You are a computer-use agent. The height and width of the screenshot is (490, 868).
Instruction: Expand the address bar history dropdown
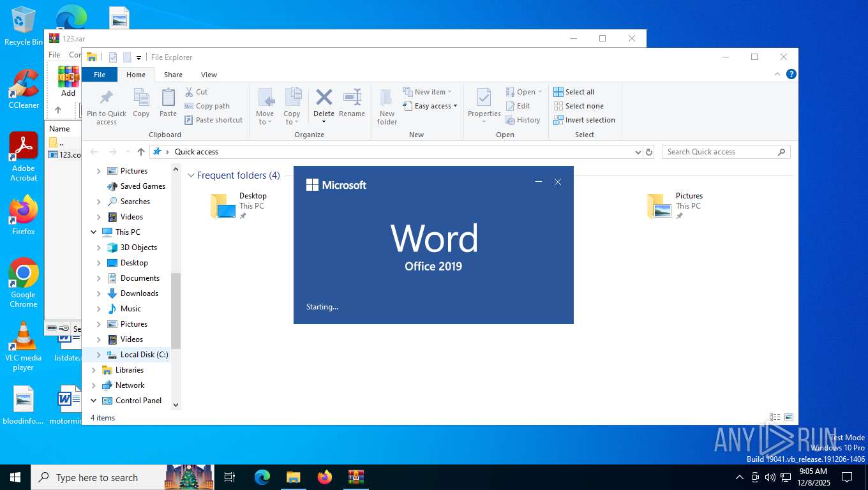pyautogui.click(x=638, y=152)
